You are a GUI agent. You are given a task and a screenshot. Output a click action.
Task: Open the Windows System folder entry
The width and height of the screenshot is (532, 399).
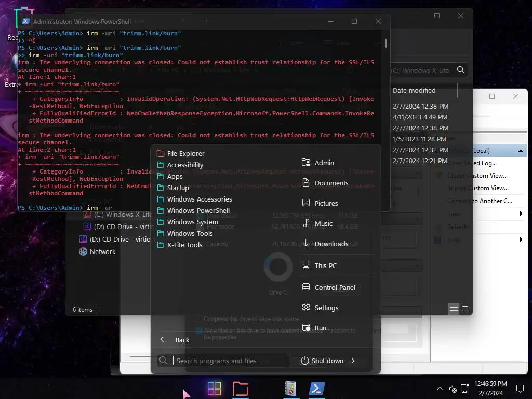[x=188, y=222]
